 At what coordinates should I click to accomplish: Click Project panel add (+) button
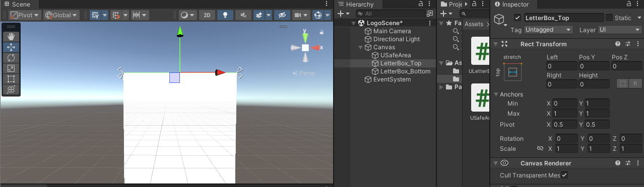(446, 14)
